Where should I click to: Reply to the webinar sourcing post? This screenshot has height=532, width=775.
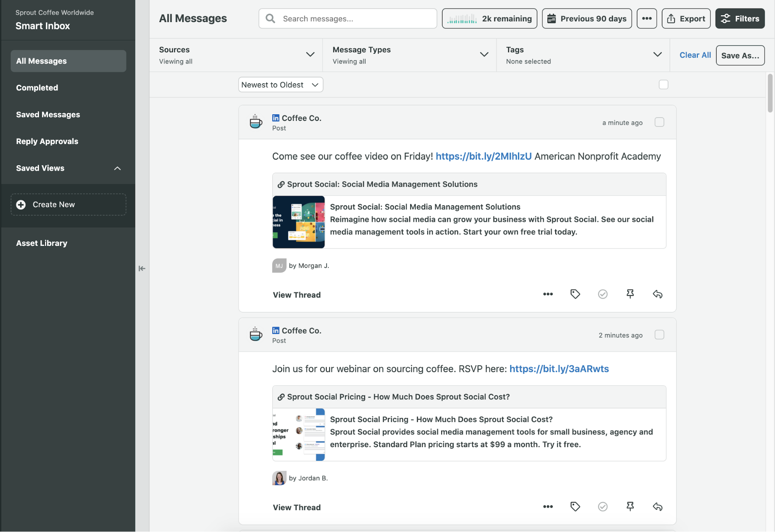pos(658,506)
